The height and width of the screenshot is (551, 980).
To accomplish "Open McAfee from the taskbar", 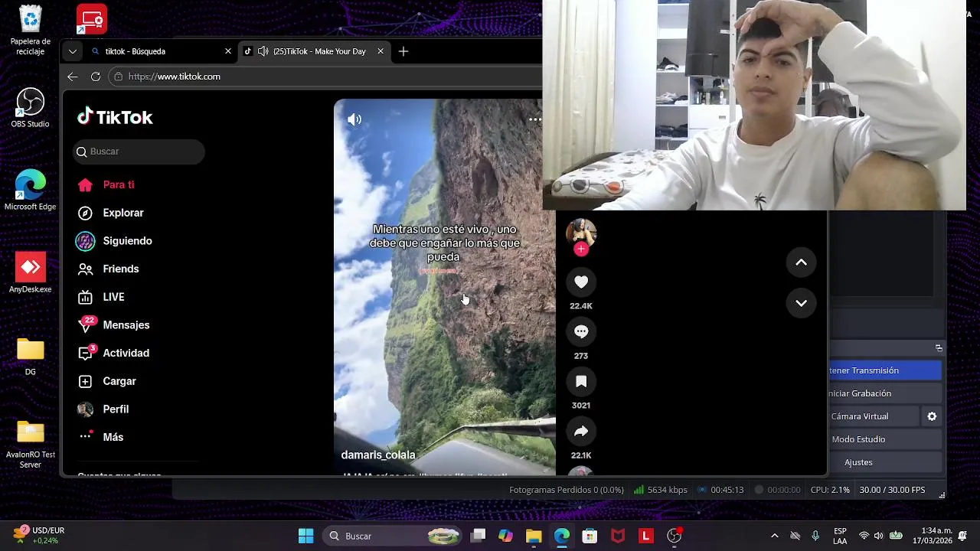I will [x=618, y=536].
